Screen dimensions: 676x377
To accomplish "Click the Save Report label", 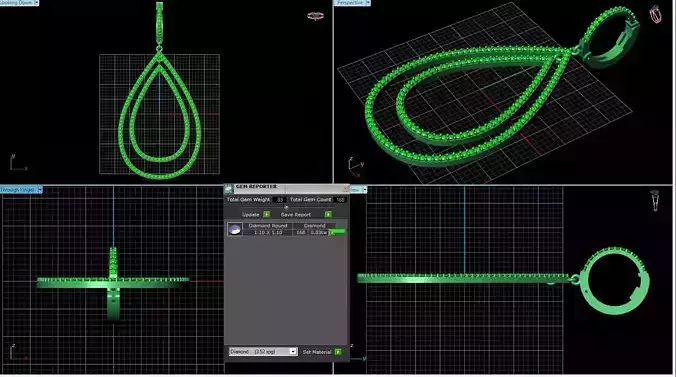I will (296, 214).
